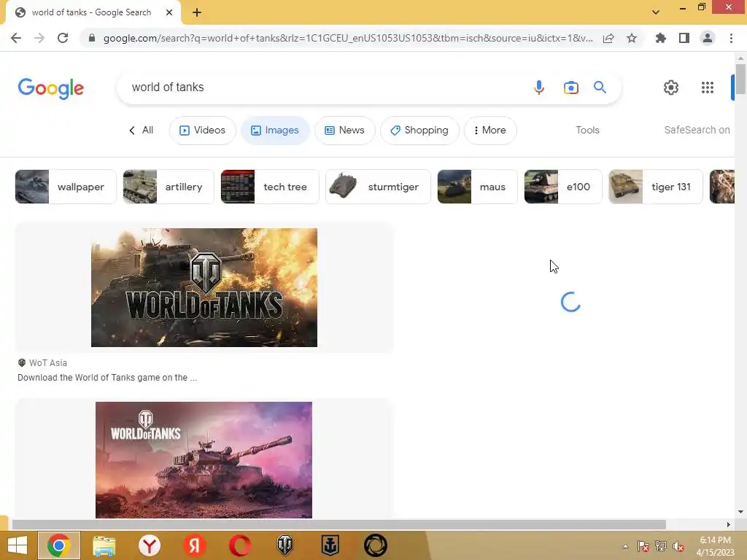Open the Google apps grid
Image resolution: width=747 pixels, height=560 pixels.
point(708,87)
